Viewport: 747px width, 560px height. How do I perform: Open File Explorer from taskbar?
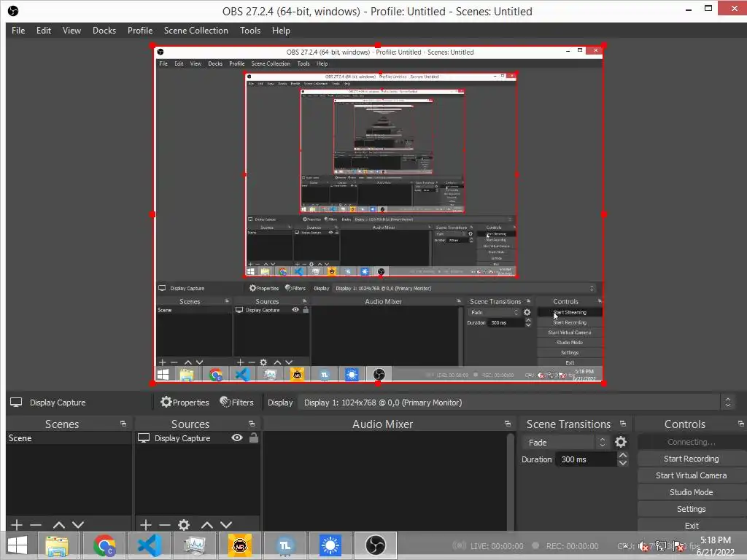click(57, 545)
